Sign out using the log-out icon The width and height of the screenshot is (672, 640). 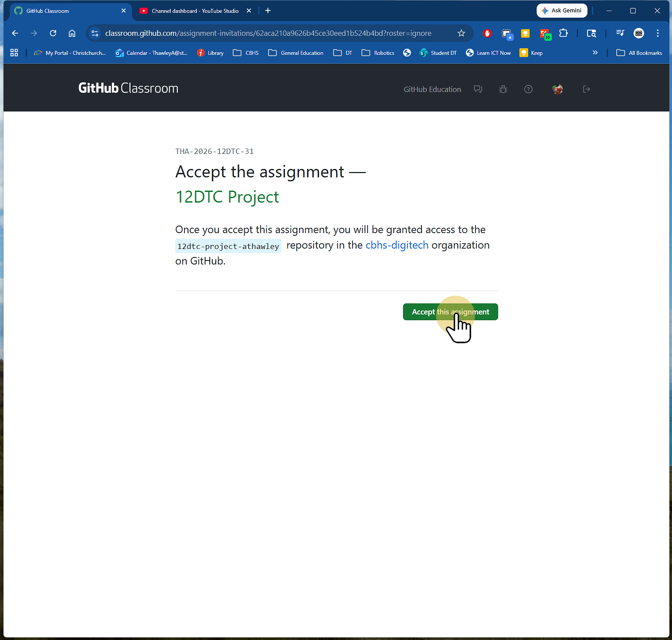(586, 89)
